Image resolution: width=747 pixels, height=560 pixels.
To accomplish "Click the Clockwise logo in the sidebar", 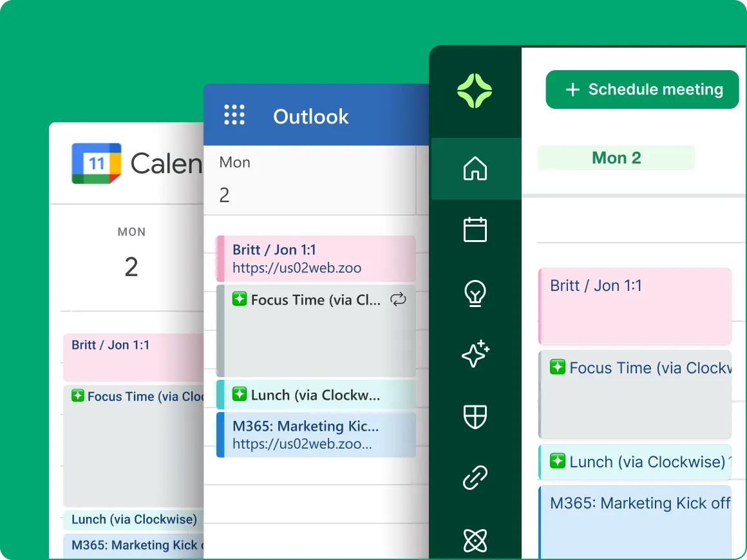I will pos(475,91).
